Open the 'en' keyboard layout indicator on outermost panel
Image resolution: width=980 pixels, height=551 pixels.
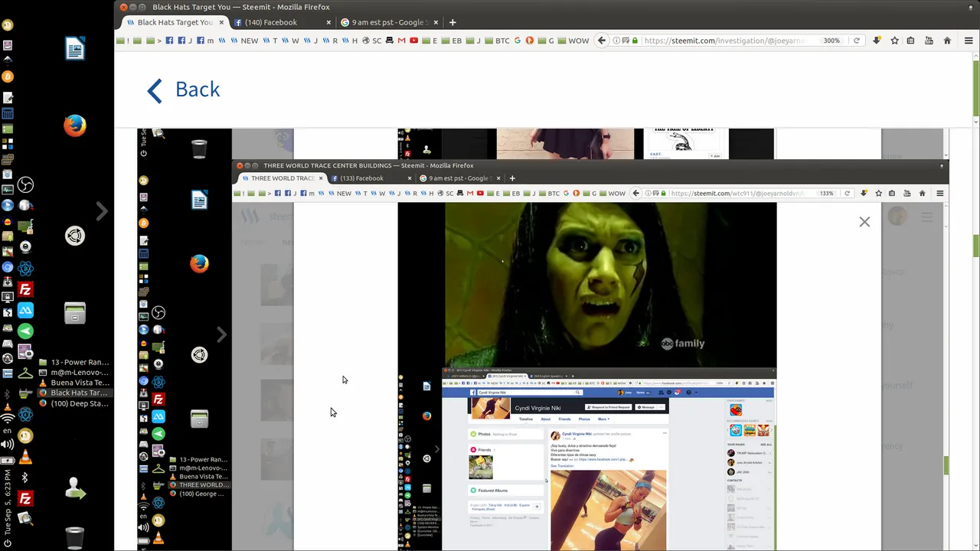pyautogui.click(x=8, y=432)
